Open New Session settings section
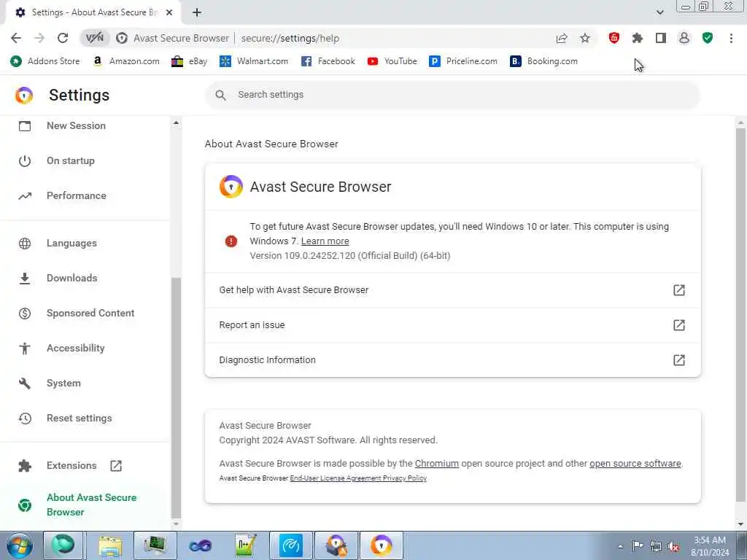The image size is (747, 560). [76, 125]
